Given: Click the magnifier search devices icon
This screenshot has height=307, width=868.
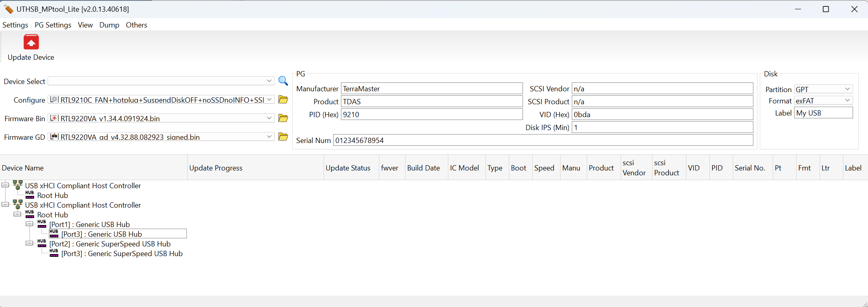Looking at the screenshot, I should pos(283,81).
